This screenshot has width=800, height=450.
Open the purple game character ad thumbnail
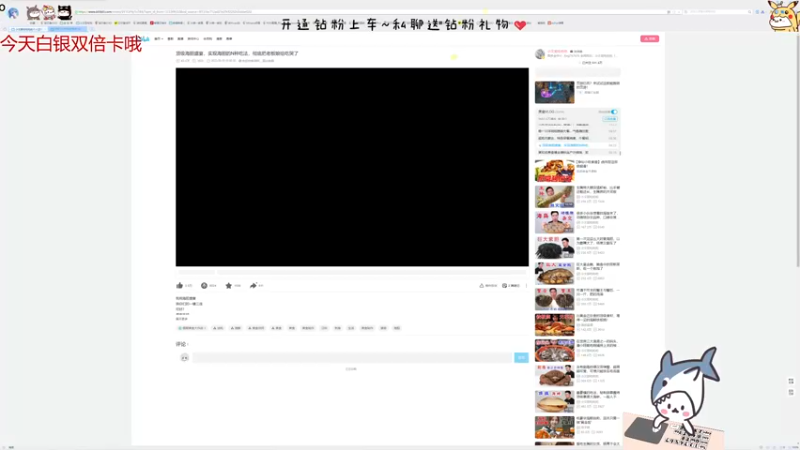[x=555, y=92]
